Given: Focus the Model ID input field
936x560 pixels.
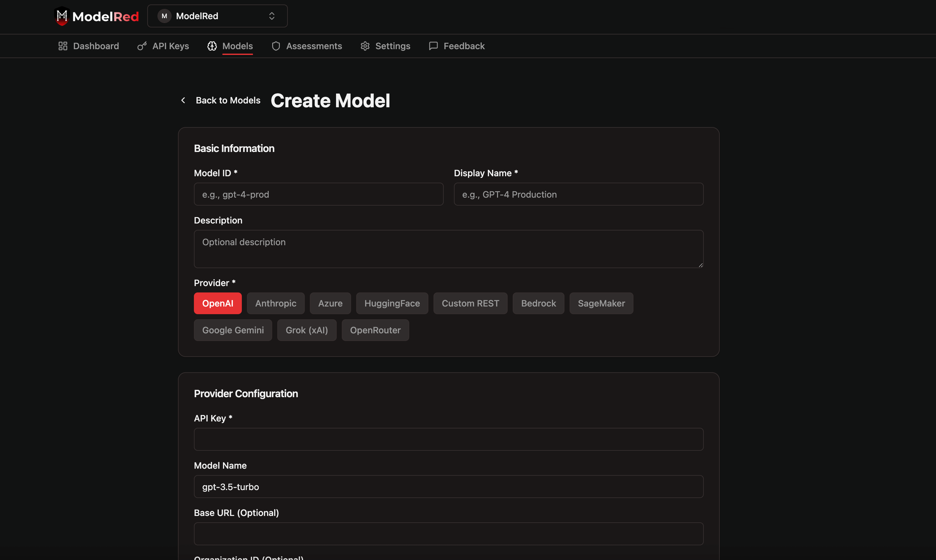Looking at the screenshot, I should pos(318,194).
